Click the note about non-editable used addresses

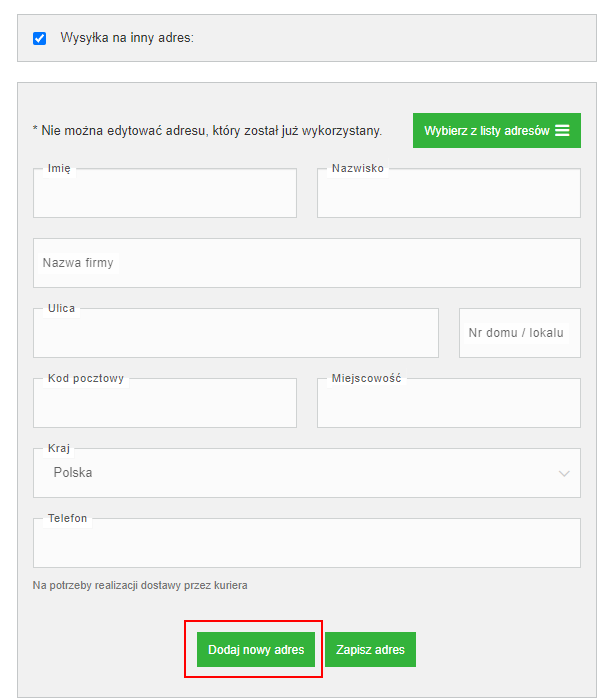(x=207, y=131)
